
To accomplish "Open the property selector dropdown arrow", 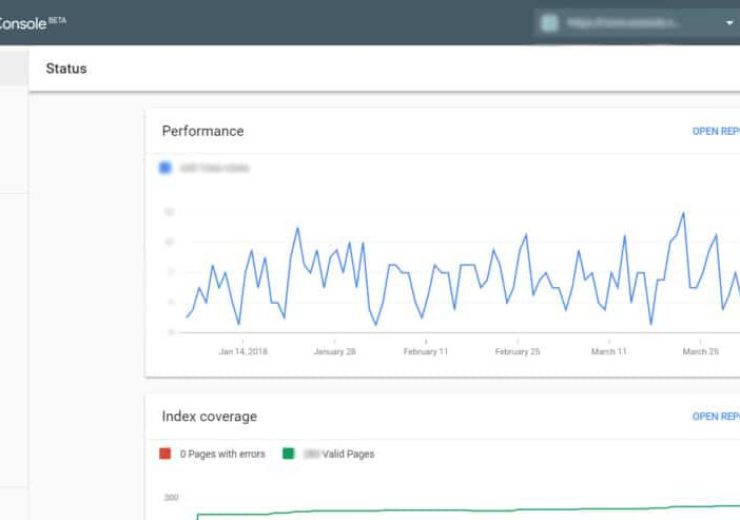I will [x=730, y=23].
